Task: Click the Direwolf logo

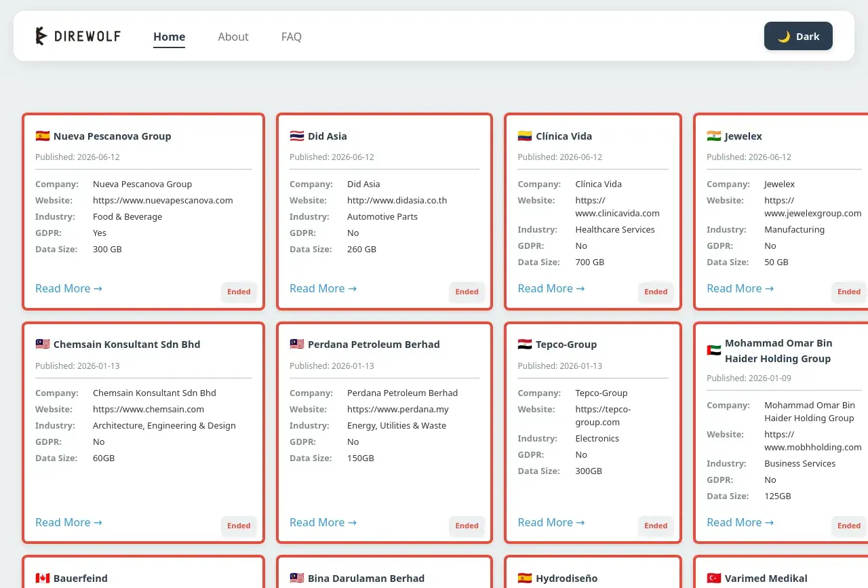Action: coord(78,37)
